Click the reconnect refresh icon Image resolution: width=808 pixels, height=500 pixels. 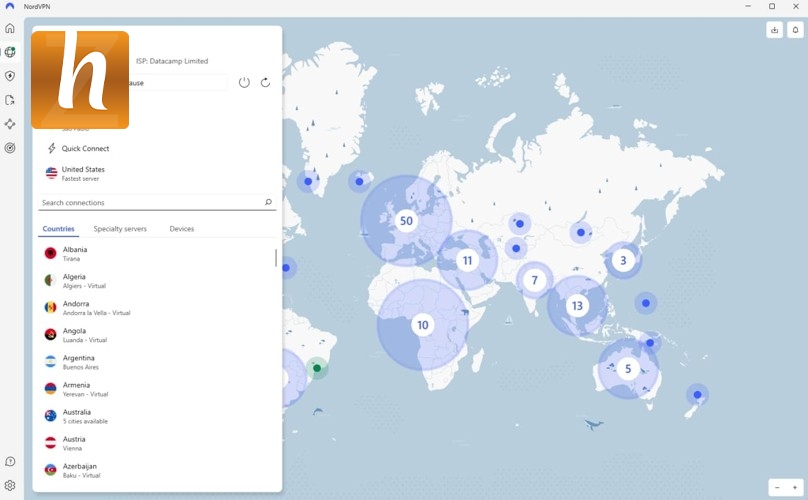coord(265,82)
